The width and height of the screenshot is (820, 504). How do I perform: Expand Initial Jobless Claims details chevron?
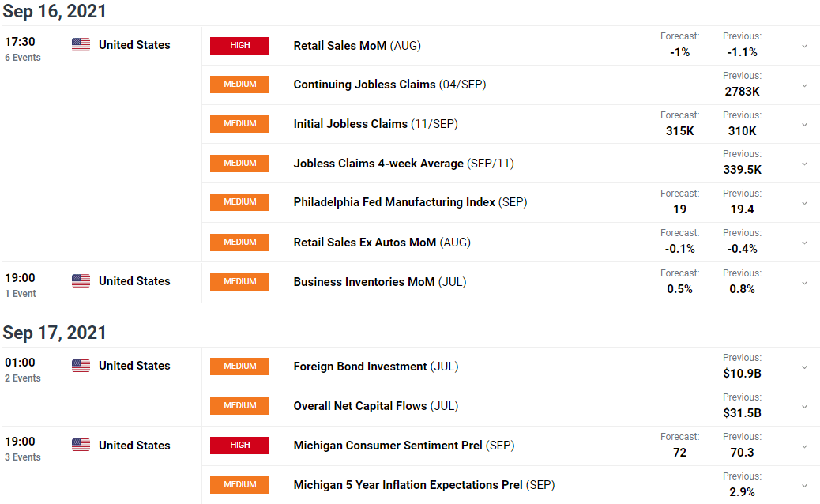(804, 124)
